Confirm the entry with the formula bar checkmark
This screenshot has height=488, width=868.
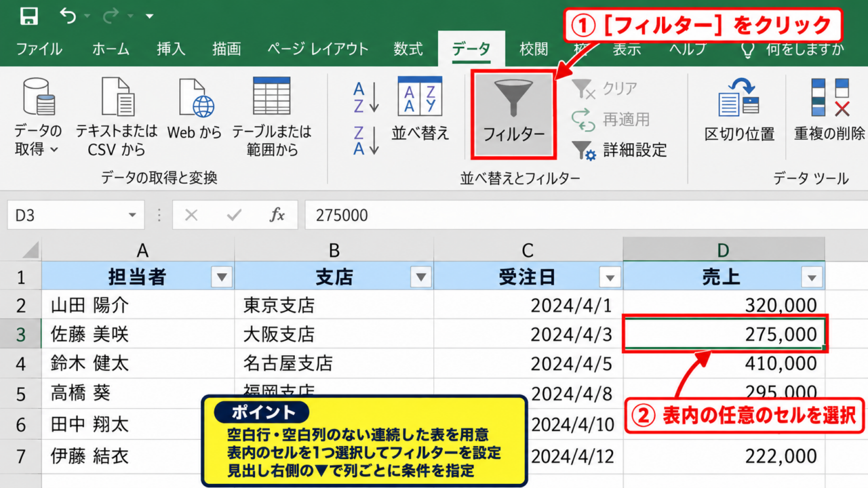(x=235, y=216)
